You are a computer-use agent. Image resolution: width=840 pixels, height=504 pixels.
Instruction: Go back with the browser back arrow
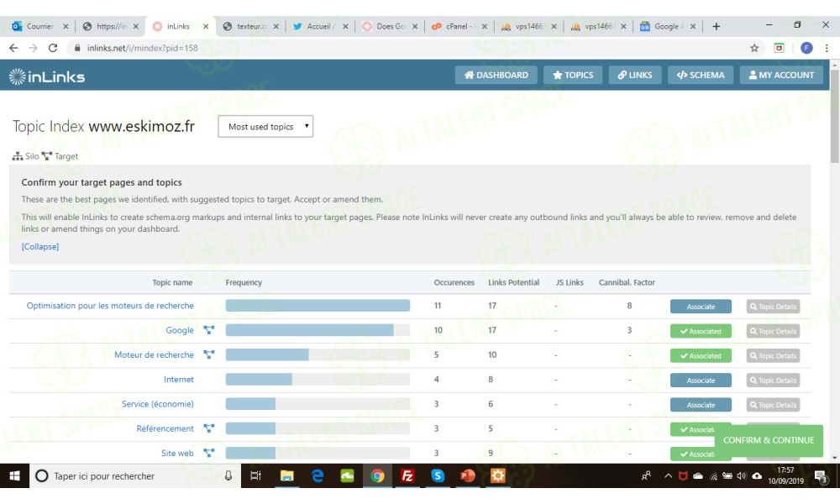[13, 48]
